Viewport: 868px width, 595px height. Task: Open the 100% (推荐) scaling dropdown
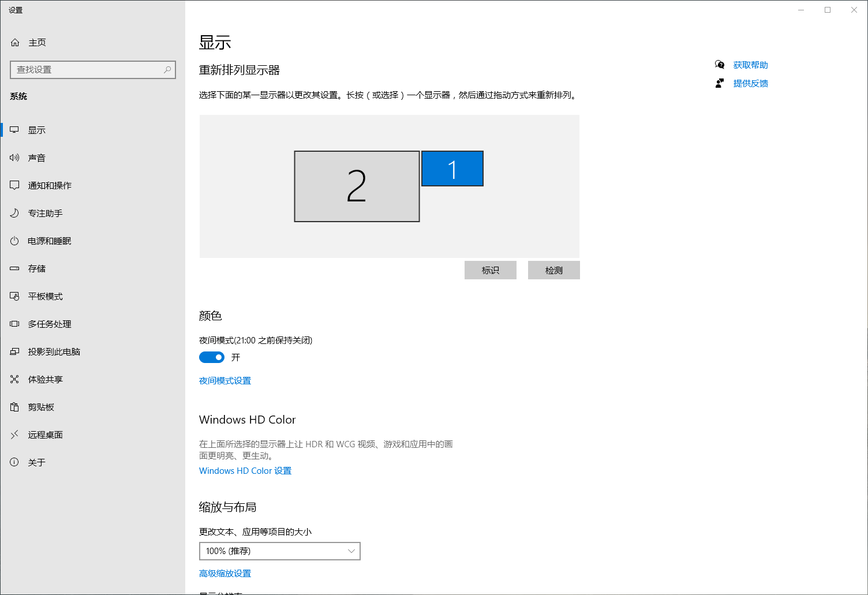coord(280,551)
